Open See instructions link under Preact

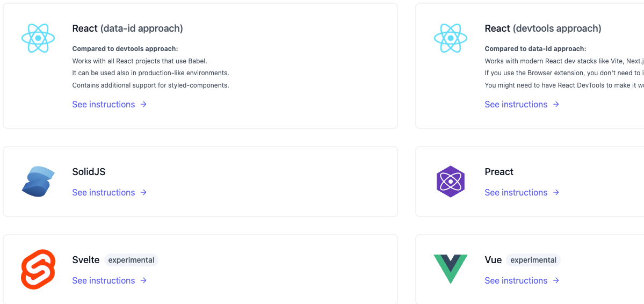click(522, 192)
